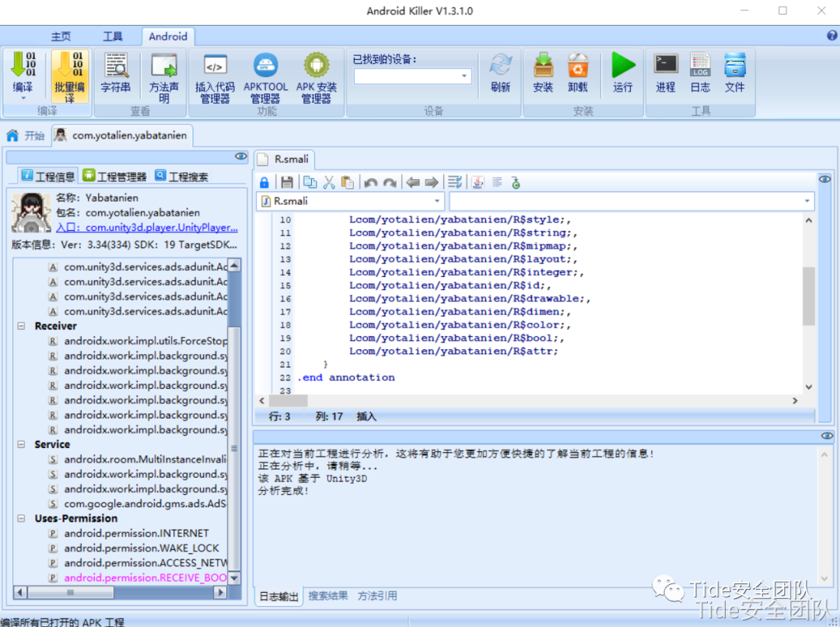Switch to the 方法引用 tab
840x627 pixels.
pos(377,596)
